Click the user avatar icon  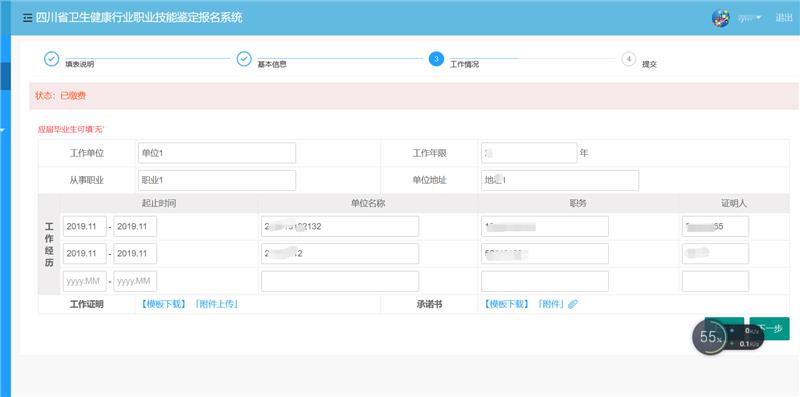point(720,18)
